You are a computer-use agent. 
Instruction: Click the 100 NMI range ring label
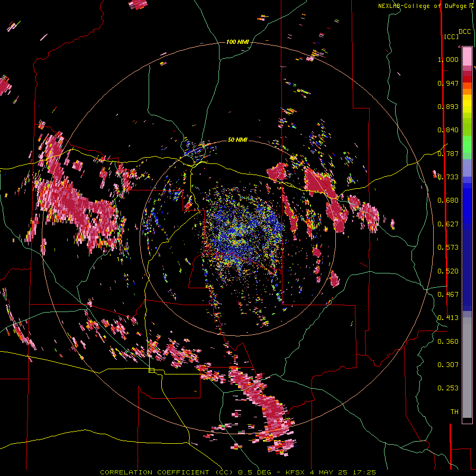(x=237, y=42)
